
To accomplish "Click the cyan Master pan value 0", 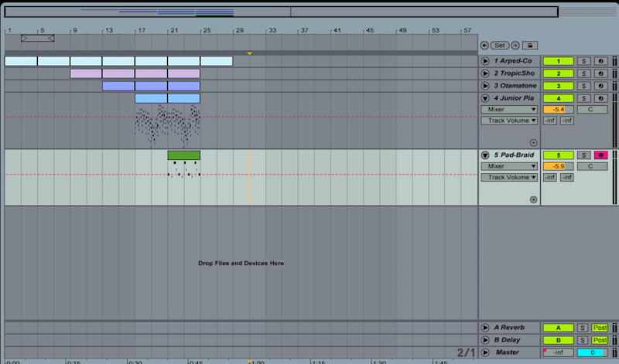I will point(592,352).
